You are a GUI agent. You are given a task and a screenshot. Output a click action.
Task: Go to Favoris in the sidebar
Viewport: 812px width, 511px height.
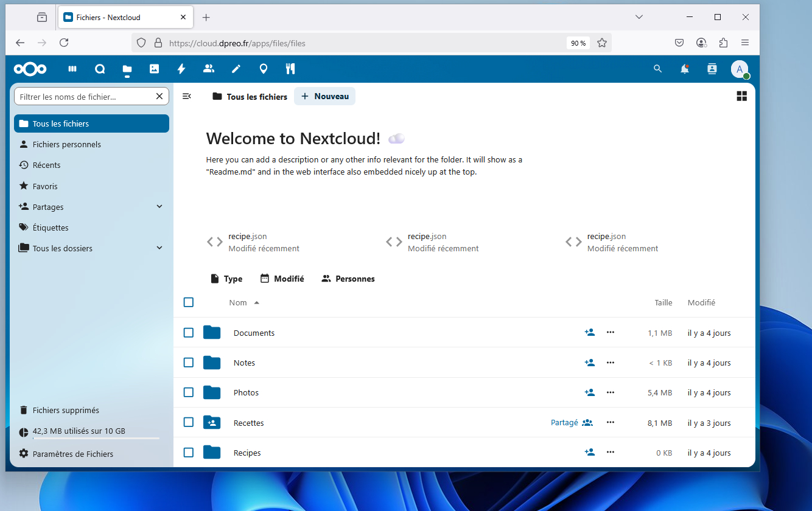pos(45,186)
